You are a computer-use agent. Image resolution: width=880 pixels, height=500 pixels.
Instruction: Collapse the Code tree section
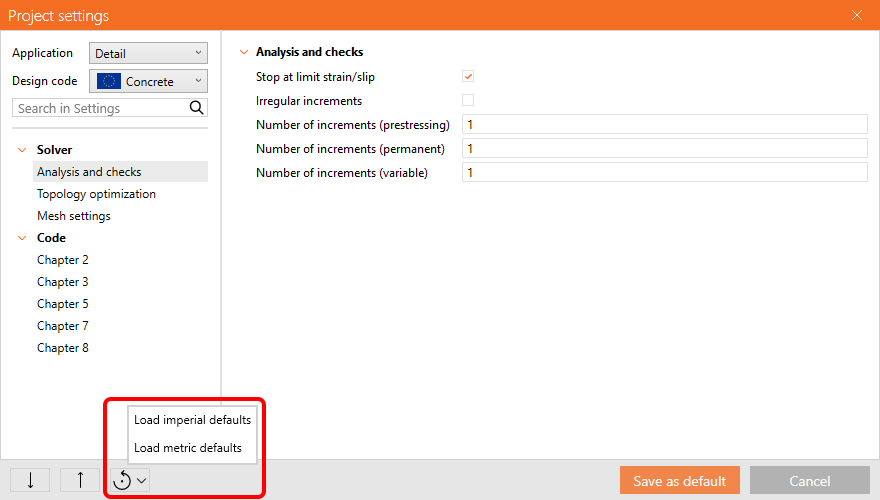[22, 238]
